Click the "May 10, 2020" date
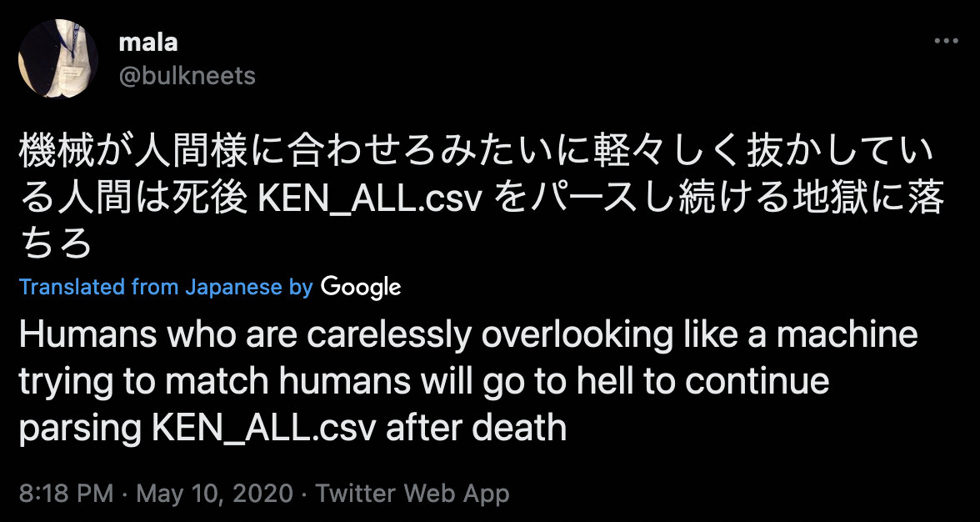This screenshot has height=522, width=980. pos(214,493)
